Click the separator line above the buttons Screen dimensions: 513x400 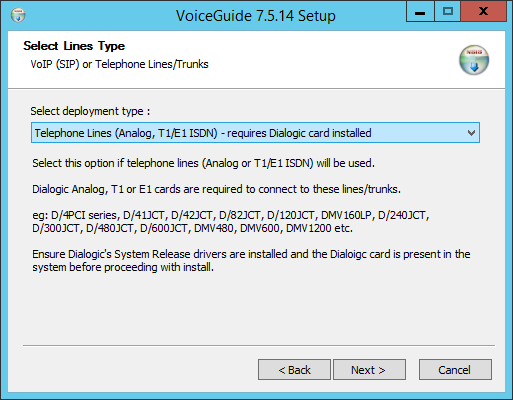tap(259, 346)
